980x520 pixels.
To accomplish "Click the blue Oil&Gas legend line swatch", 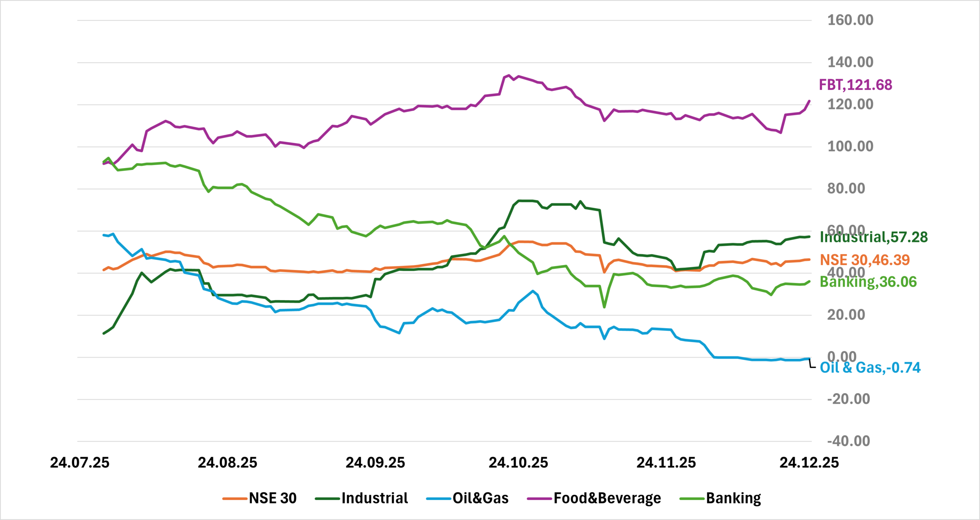I will [439, 499].
